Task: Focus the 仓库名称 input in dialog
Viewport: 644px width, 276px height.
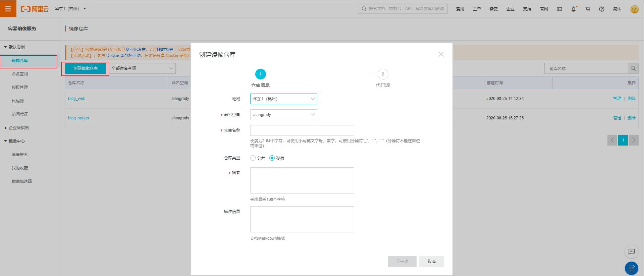Action: pos(302,130)
